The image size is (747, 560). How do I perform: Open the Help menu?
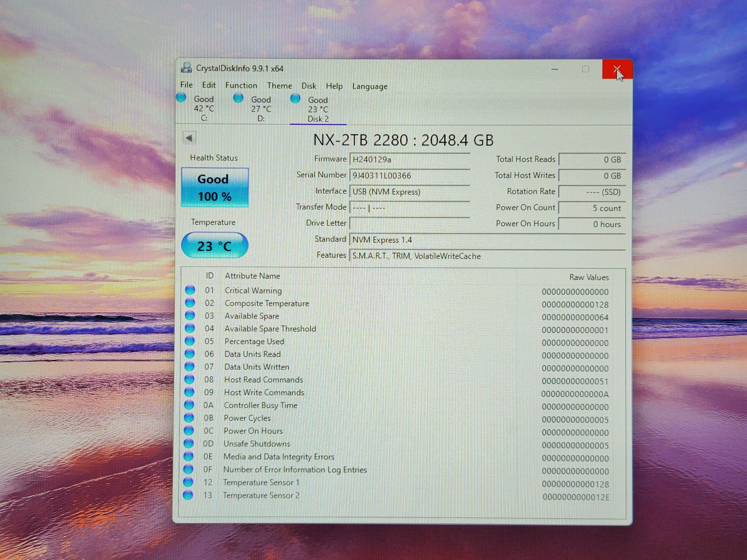point(334,86)
